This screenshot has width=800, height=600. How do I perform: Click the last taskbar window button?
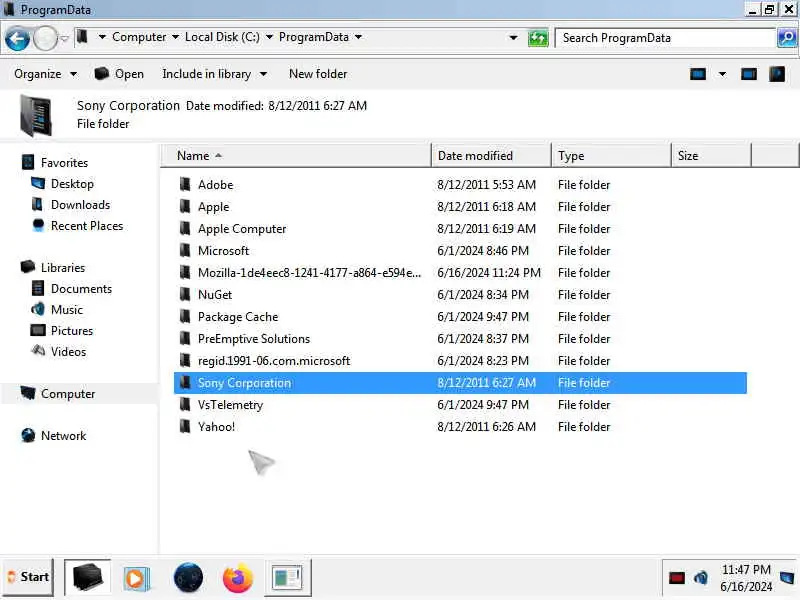pyautogui.click(x=288, y=577)
